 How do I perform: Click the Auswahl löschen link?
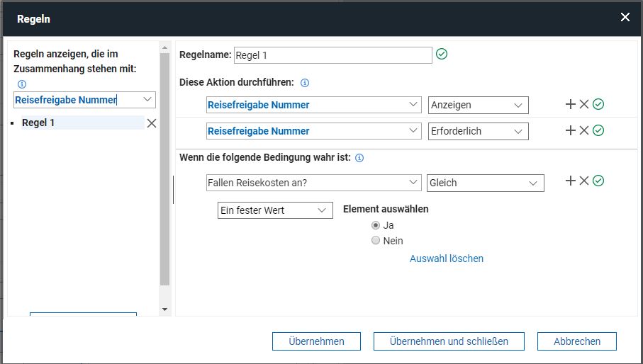coord(447,258)
